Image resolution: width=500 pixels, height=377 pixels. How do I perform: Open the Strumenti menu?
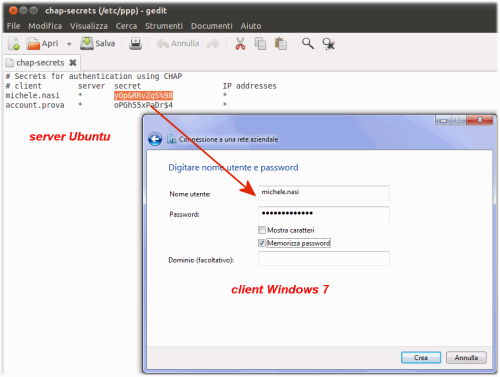[164, 26]
